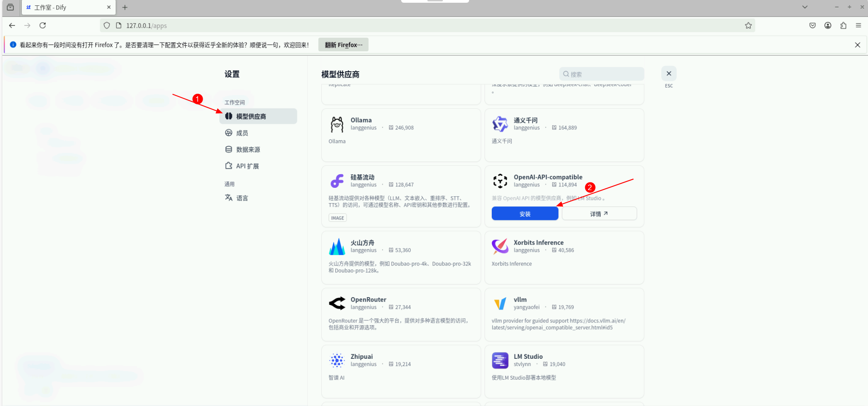Click the 火山方舟 provider title
This screenshot has height=406, width=868.
362,243
